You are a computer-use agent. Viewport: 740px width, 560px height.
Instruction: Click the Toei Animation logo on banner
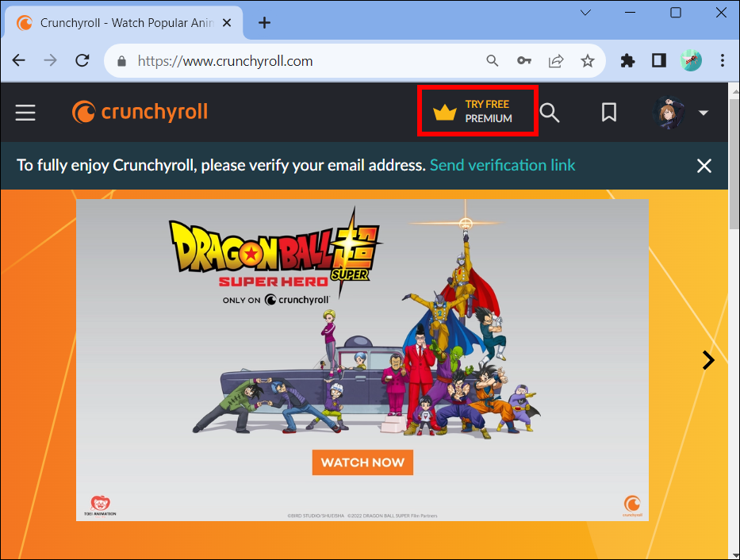tap(100, 506)
